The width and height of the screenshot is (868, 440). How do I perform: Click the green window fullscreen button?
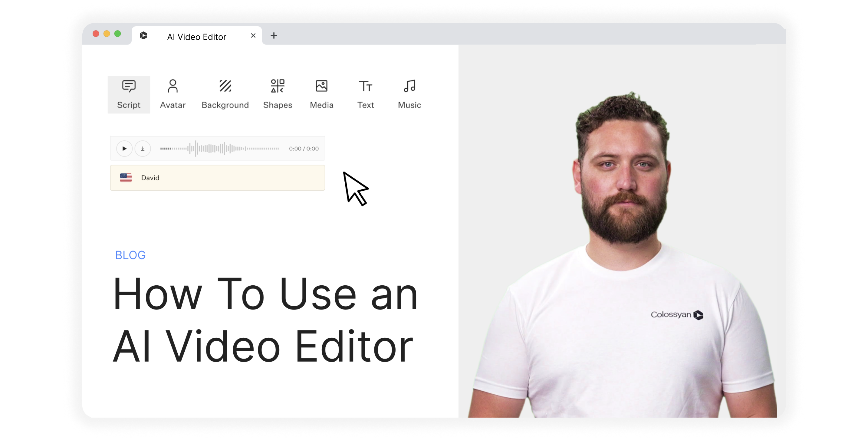tap(118, 34)
